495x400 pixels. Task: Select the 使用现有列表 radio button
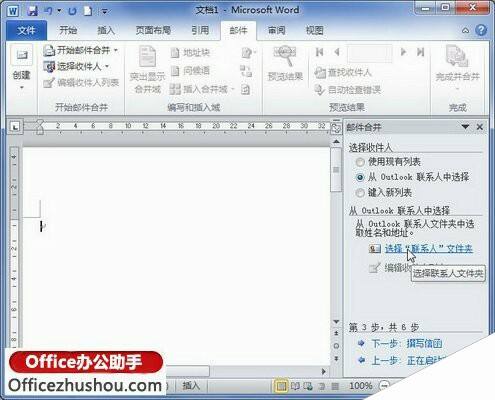[x=360, y=162]
